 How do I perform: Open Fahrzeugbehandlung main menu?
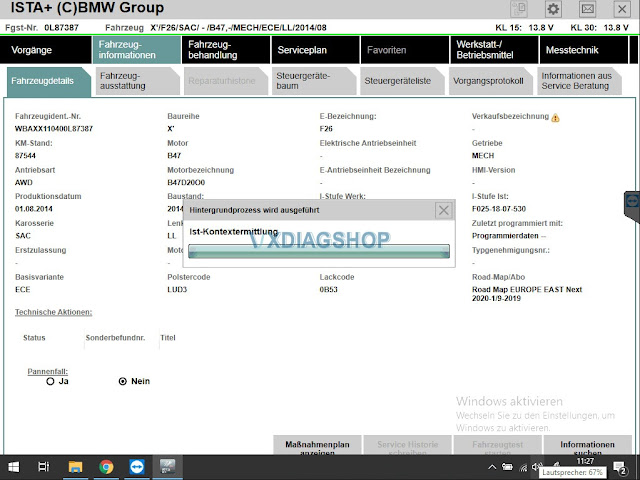click(x=226, y=50)
